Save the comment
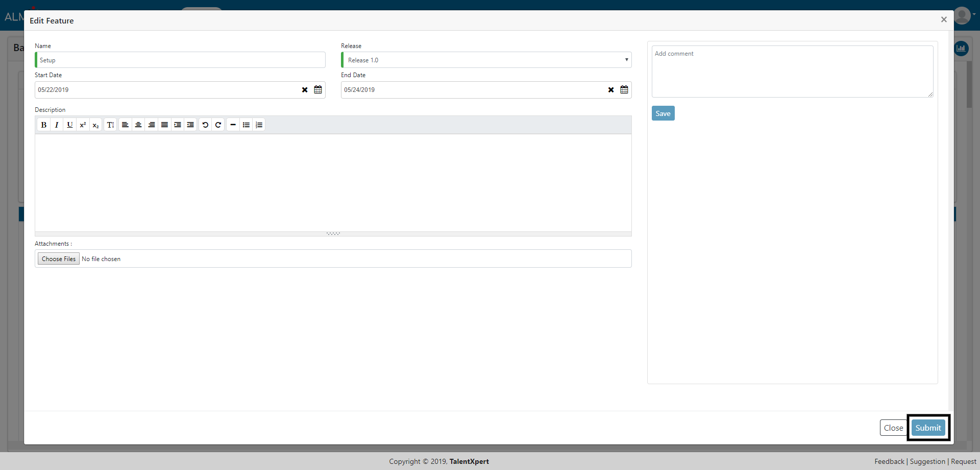Image resolution: width=980 pixels, height=470 pixels. click(x=663, y=113)
